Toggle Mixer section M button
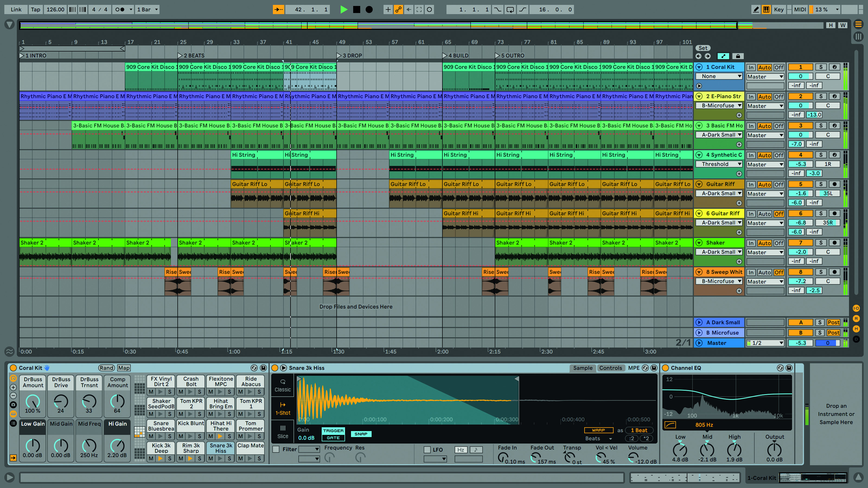This screenshot has width=868, height=488. click(856, 329)
